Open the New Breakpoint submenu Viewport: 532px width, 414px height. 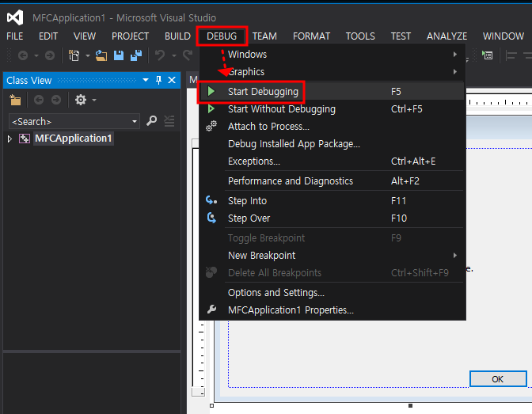(332, 255)
